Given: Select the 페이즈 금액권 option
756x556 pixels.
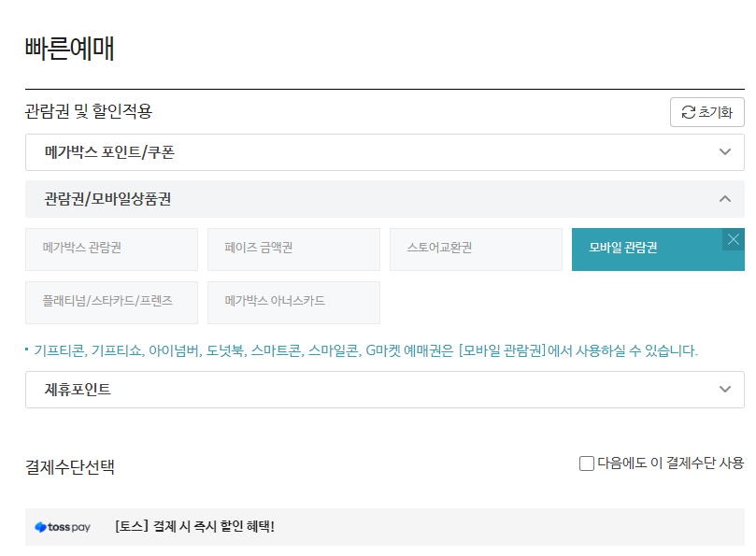Looking at the screenshot, I should click(293, 249).
